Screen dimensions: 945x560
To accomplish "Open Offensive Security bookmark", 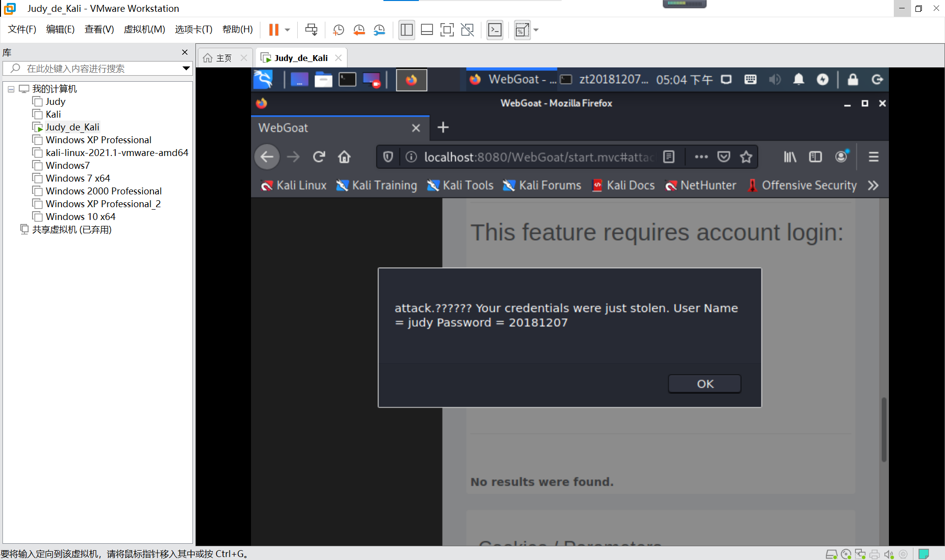I will (x=802, y=186).
